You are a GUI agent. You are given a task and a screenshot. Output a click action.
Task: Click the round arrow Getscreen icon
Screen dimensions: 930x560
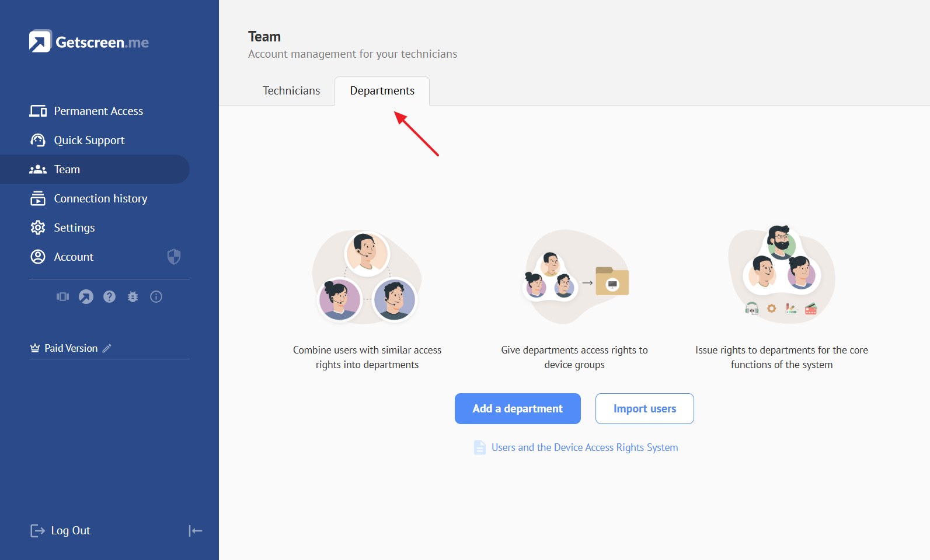tap(86, 297)
